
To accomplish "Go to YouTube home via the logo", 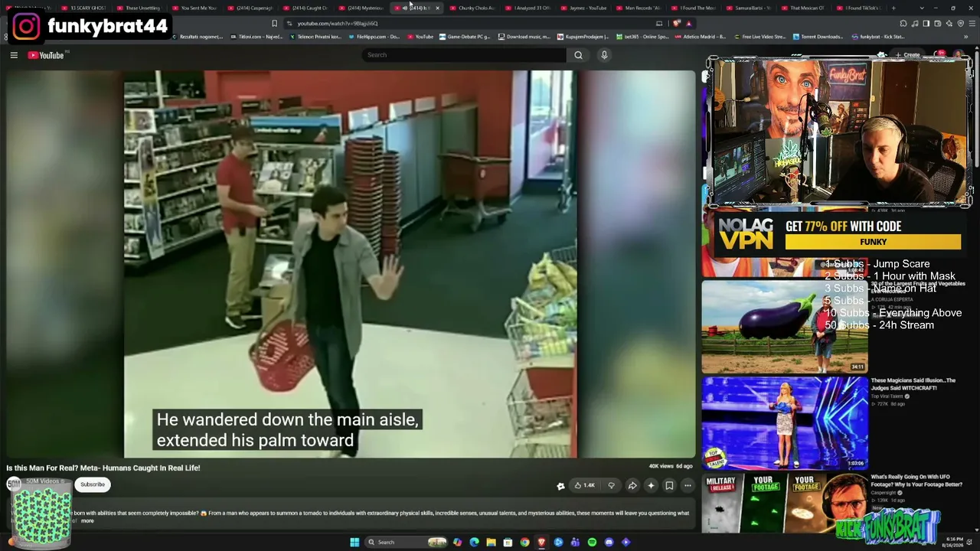I will coord(47,55).
